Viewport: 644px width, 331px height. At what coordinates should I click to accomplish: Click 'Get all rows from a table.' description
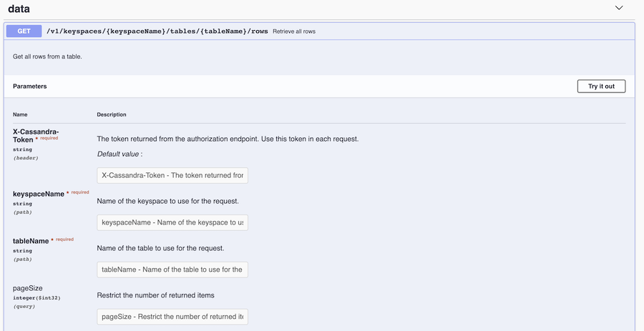tap(47, 56)
